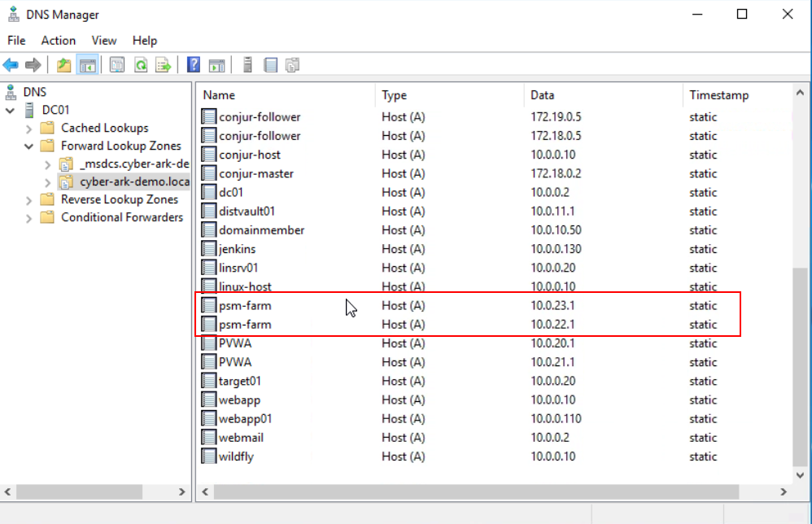812x524 pixels.
Task: Open the Action menu
Action: coord(59,41)
